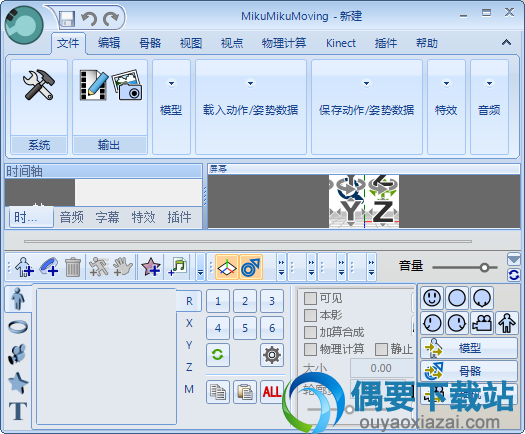Toggle the 3D axis grid display icon
Screen dimensions: 525x434
227,267
